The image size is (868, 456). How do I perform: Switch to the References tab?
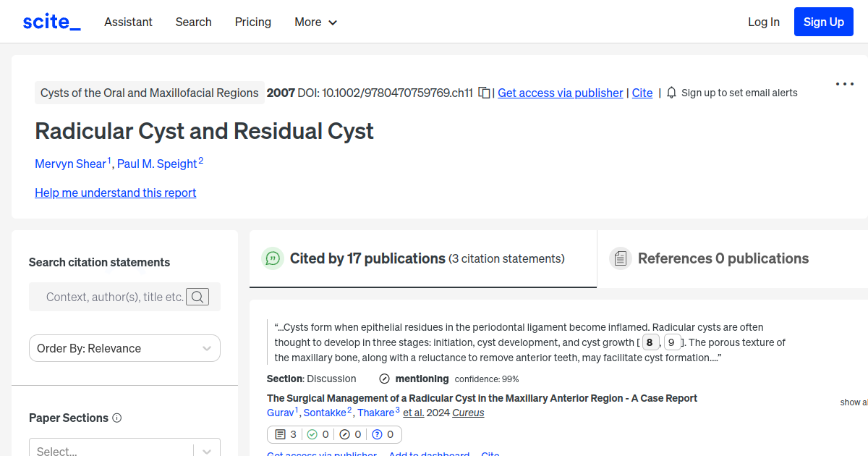point(723,258)
